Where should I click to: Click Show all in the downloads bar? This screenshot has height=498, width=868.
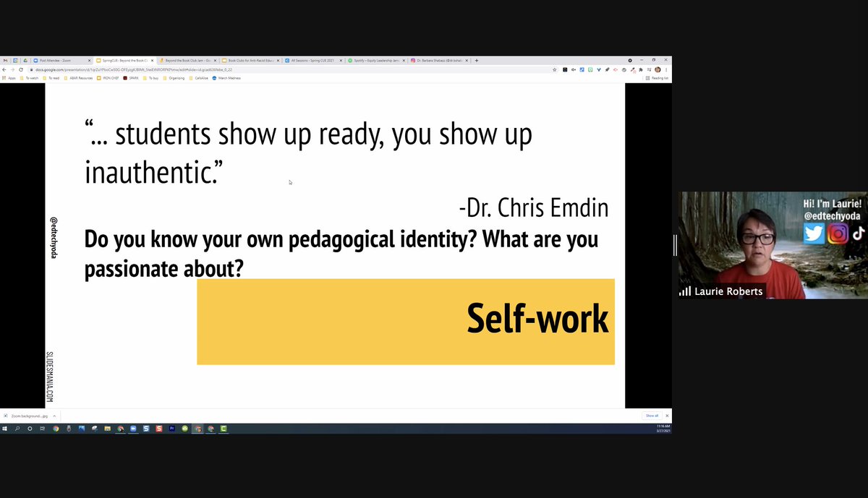pyautogui.click(x=652, y=416)
